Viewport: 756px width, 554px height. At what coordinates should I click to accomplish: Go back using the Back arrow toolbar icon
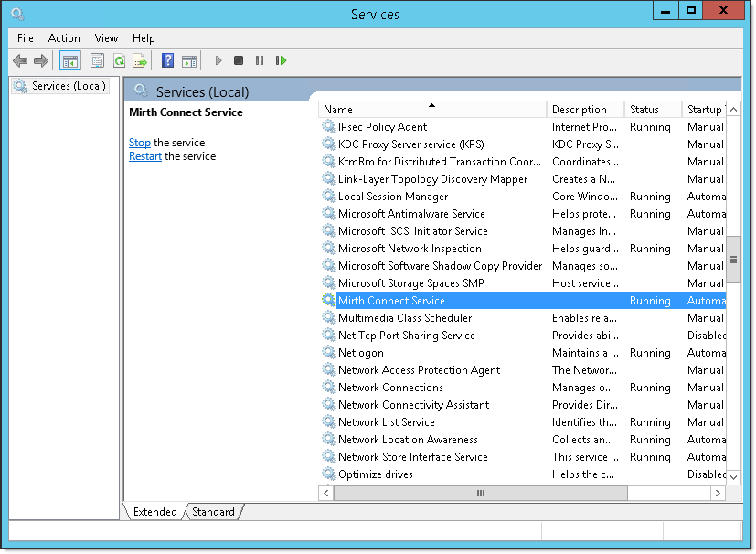click(20, 60)
